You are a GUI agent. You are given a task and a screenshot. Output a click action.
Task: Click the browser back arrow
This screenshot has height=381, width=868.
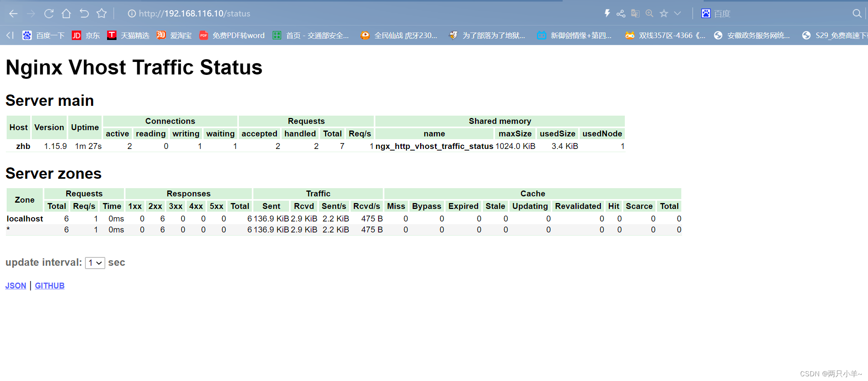tap(13, 14)
